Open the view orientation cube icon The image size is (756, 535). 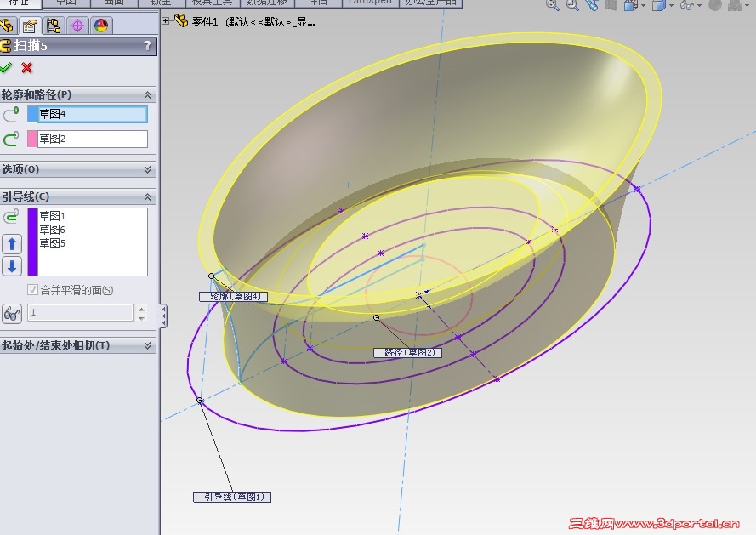[631, 5]
